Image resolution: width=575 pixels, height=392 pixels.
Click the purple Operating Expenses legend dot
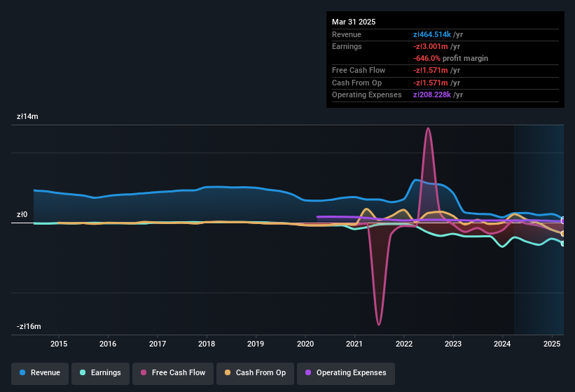click(x=308, y=372)
